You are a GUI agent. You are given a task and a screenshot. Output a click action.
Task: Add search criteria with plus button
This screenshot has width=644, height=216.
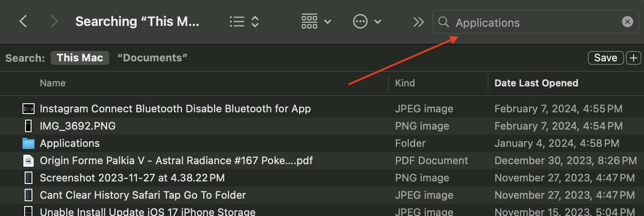coord(634,58)
